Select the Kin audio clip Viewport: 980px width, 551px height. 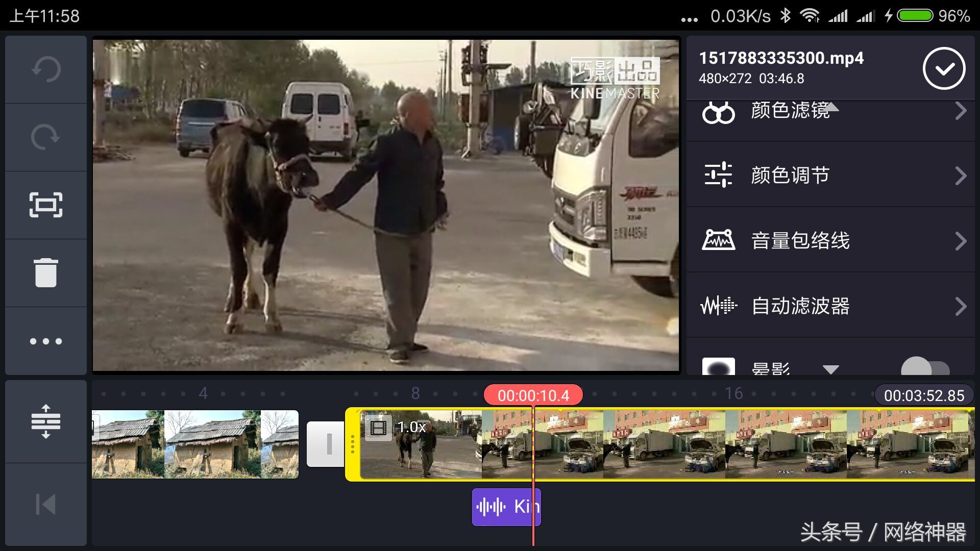[x=506, y=506]
